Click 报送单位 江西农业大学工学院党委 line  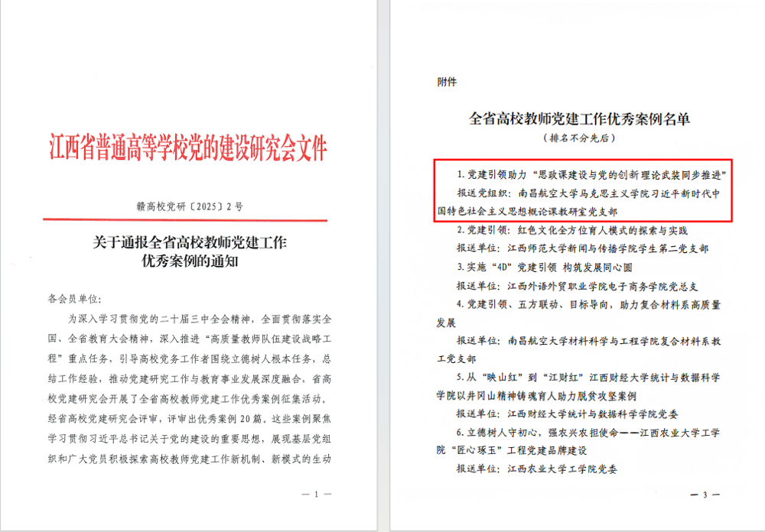pos(543,469)
